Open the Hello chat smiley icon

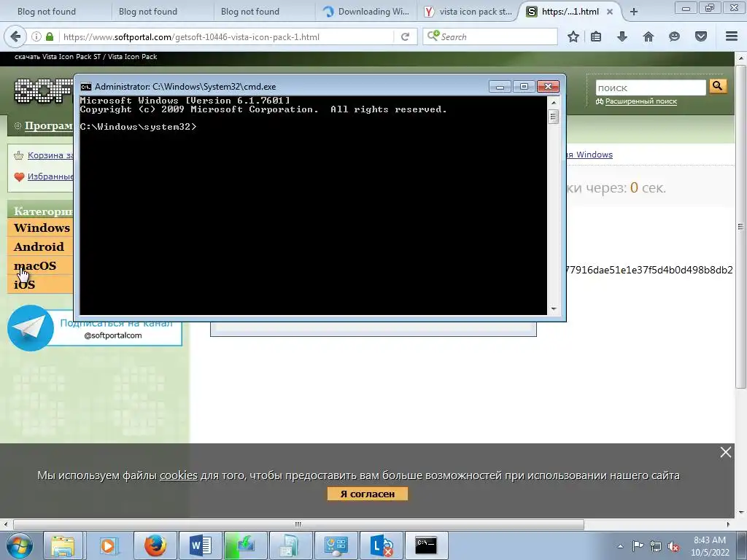pos(674,36)
